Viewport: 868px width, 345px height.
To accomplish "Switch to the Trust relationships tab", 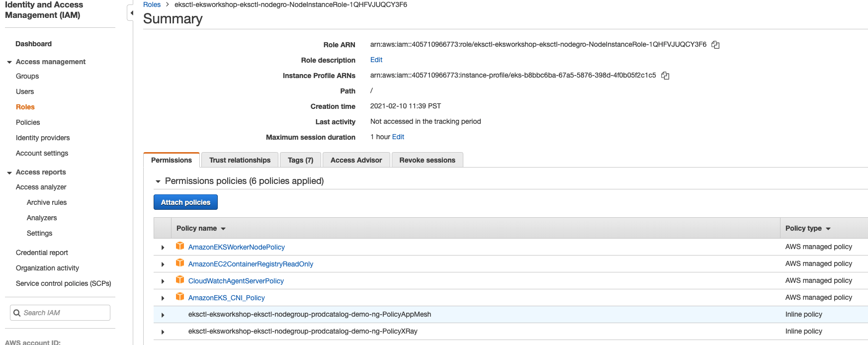I will [x=240, y=160].
